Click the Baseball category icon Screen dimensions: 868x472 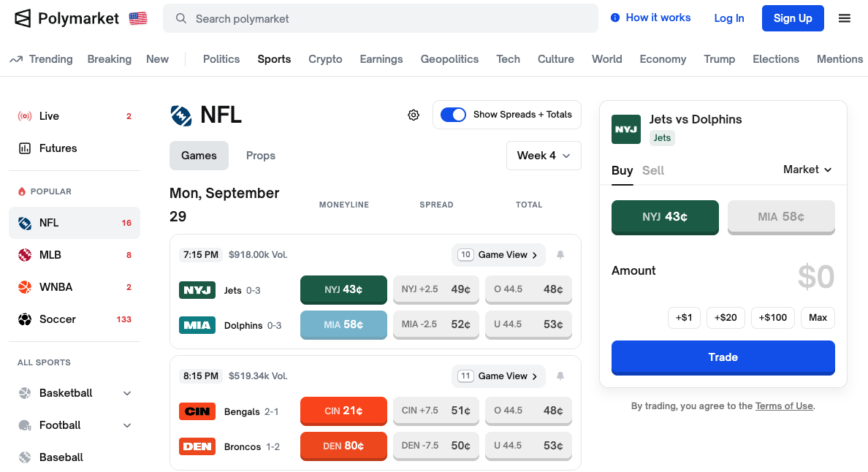[24, 457]
